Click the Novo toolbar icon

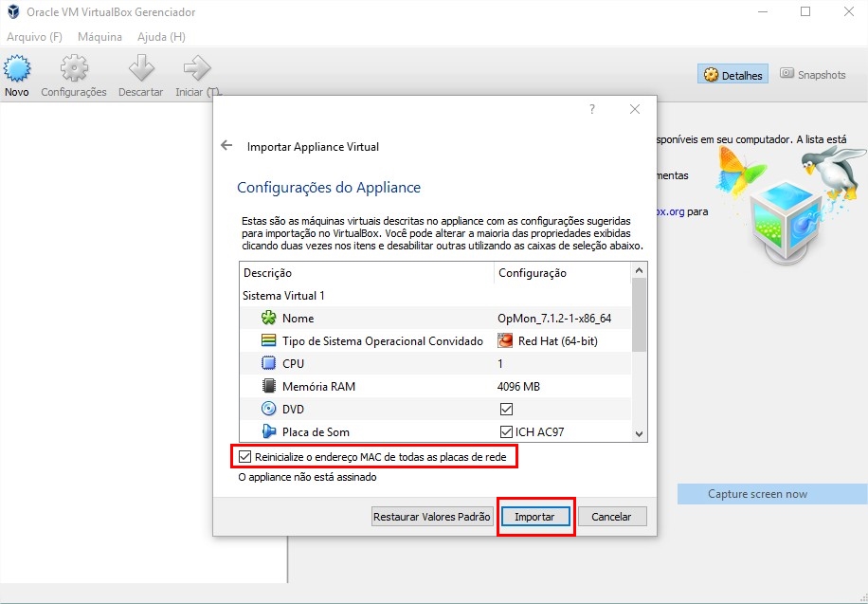[x=17, y=70]
